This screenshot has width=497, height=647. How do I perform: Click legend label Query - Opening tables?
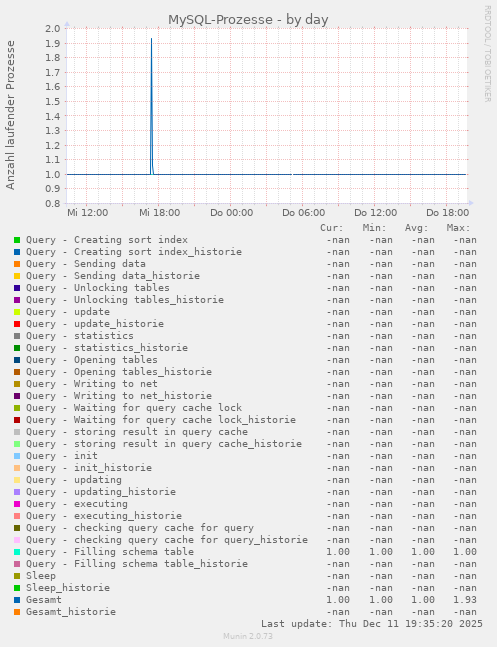pos(92,360)
